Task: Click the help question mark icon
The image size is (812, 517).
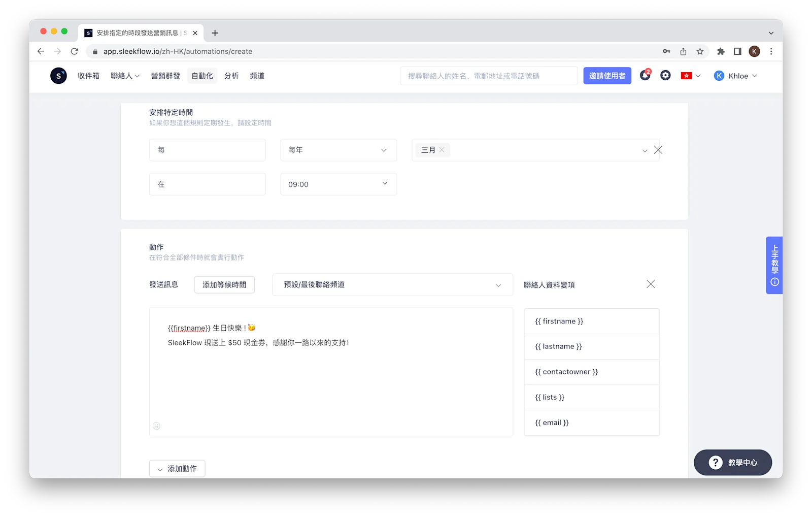Action: coord(716,463)
